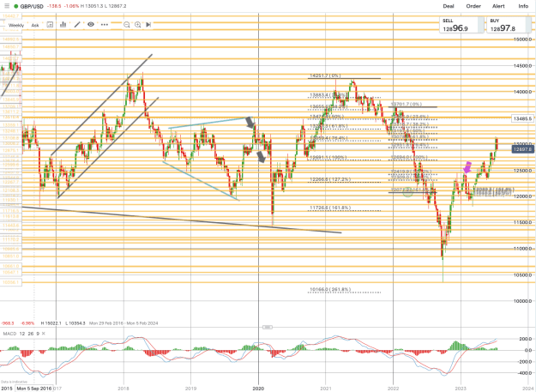Zoom in with the plus magnifier
This screenshot has height=392, width=536.
coord(138,25)
